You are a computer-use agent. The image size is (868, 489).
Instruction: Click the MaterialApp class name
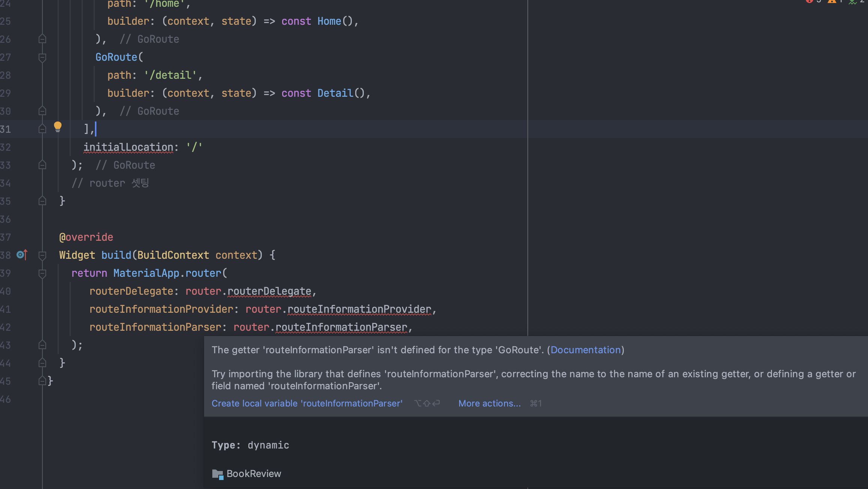146,273
